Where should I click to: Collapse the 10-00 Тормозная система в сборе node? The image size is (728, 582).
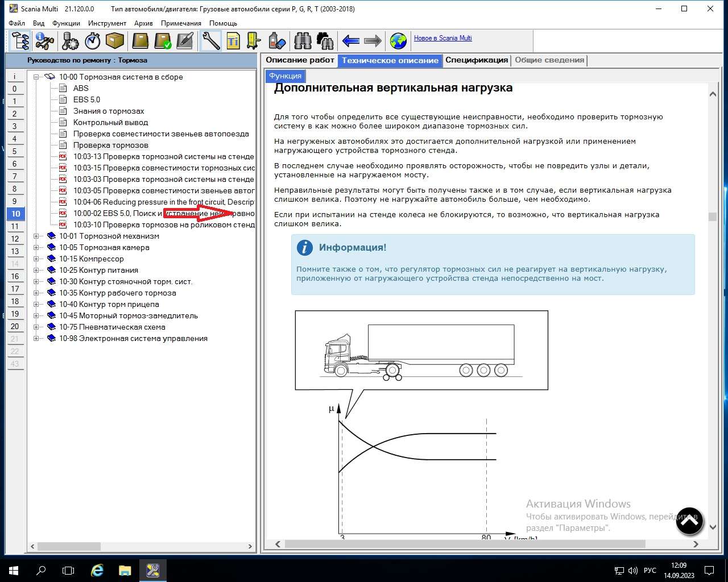(36, 77)
